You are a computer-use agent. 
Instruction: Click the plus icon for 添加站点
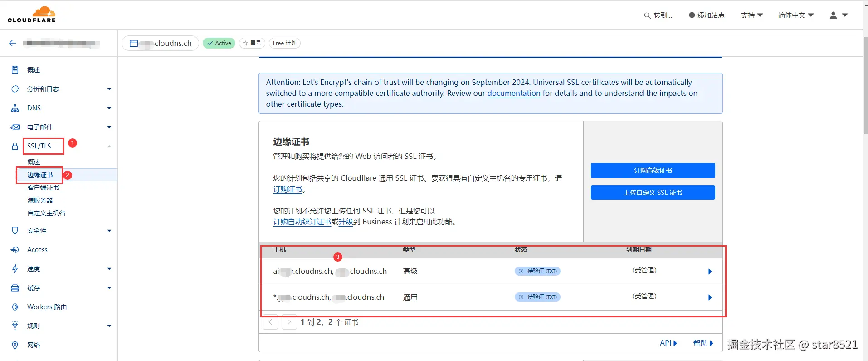(x=692, y=15)
